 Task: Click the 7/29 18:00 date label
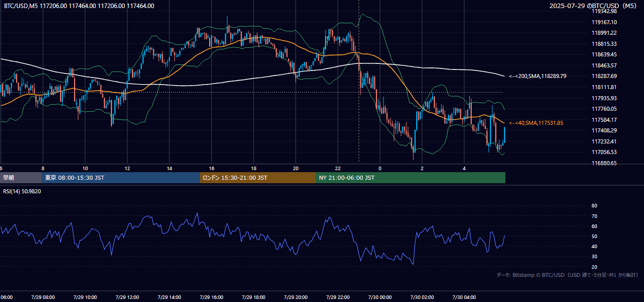[x=253, y=297]
